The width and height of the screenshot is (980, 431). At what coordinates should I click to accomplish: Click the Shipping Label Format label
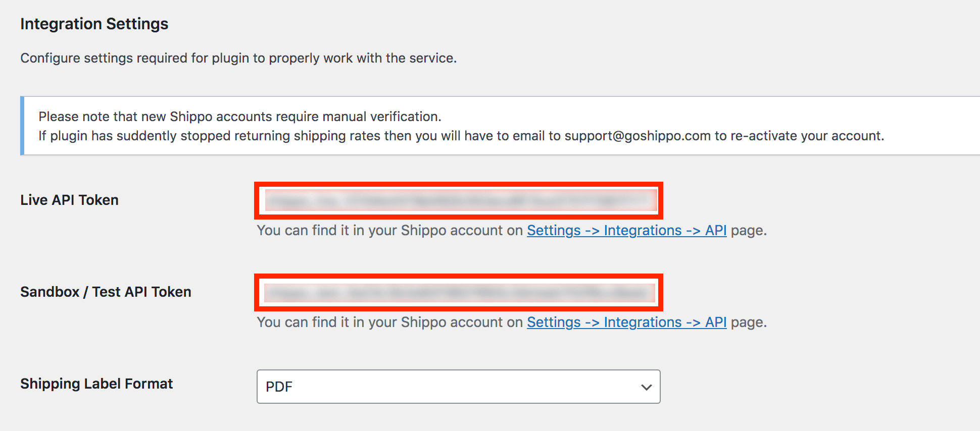click(x=96, y=384)
